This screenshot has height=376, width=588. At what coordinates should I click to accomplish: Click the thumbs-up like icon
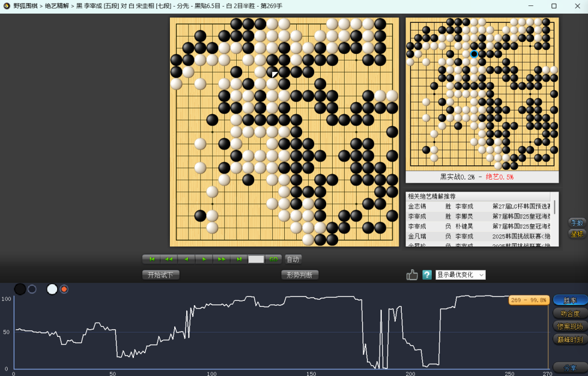(412, 275)
